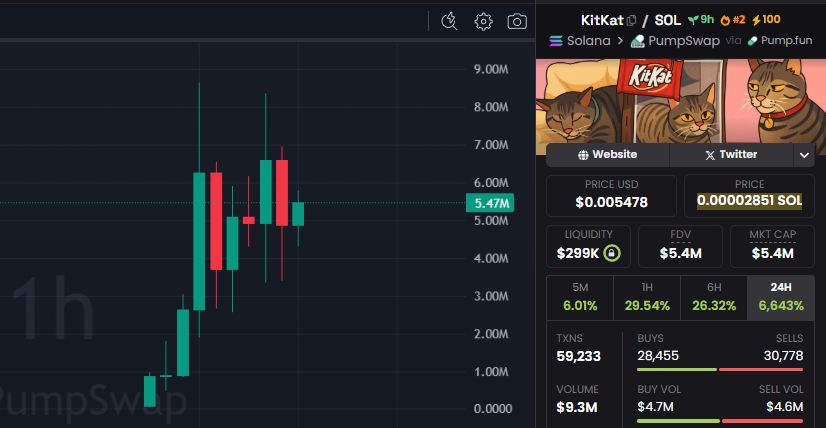The height and width of the screenshot is (428, 826).
Task: Click the 1.00M price axis label
Action: 491,372
